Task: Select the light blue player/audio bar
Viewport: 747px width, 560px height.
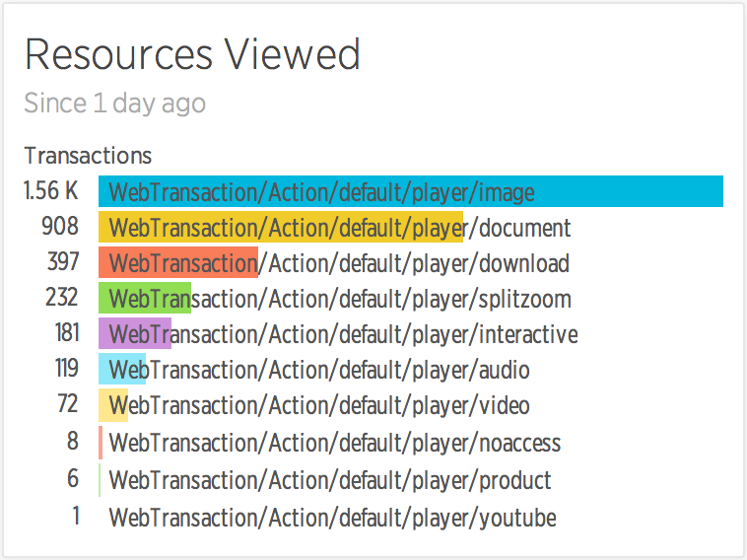Action: tap(122, 369)
